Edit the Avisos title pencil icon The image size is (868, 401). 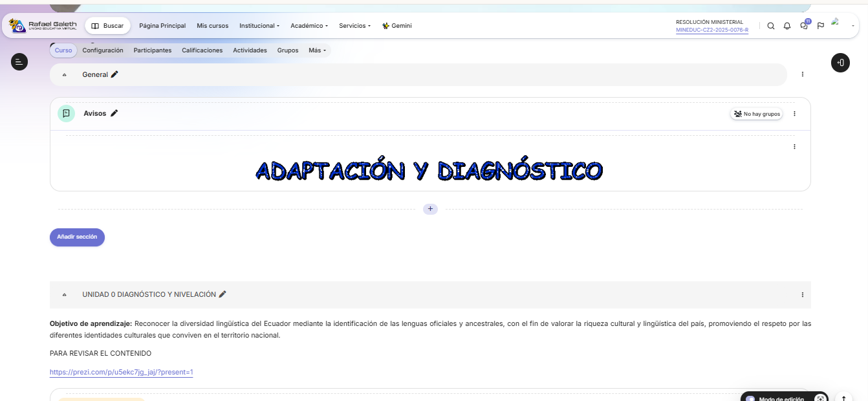tap(114, 113)
